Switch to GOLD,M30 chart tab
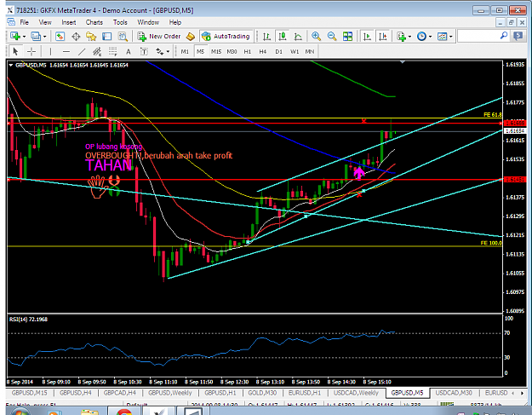532x415 pixels. tap(262, 393)
